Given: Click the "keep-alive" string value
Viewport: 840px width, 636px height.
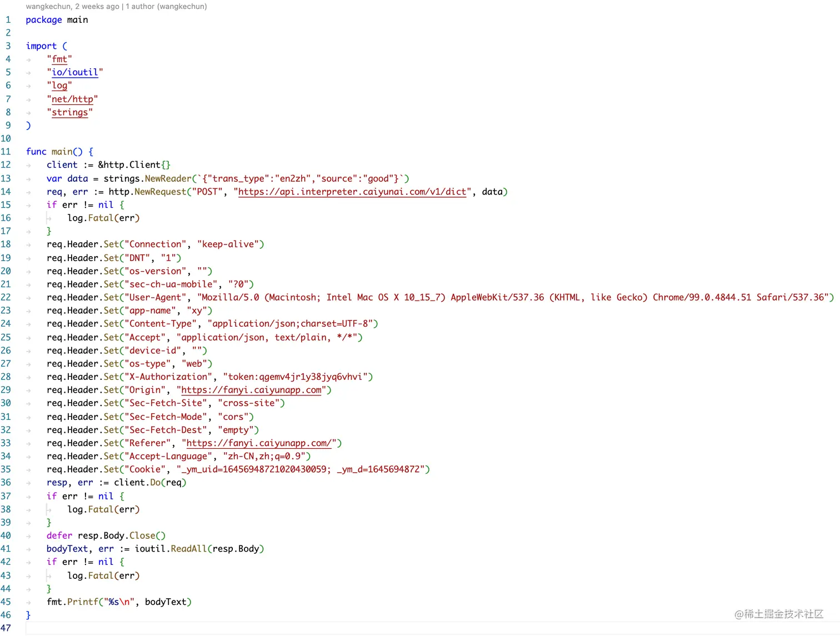Looking at the screenshot, I should (228, 244).
